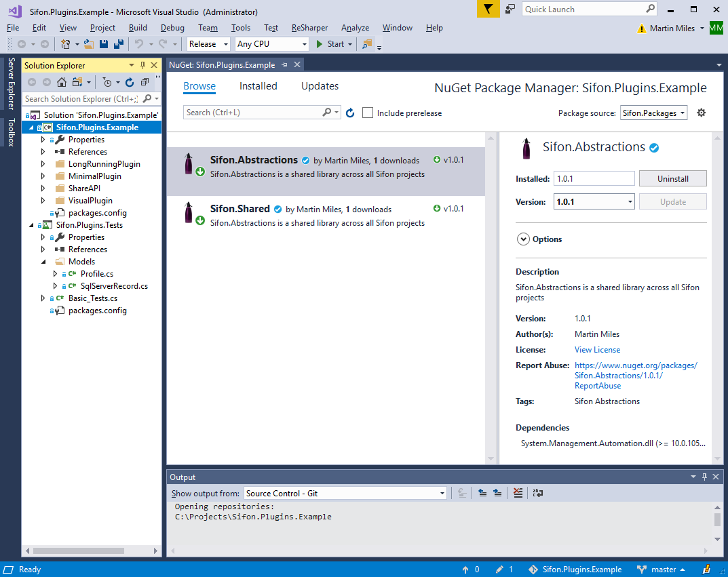The image size is (728, 577).
Task: Open the Server Explorer side tab
Action: (11, 83)
